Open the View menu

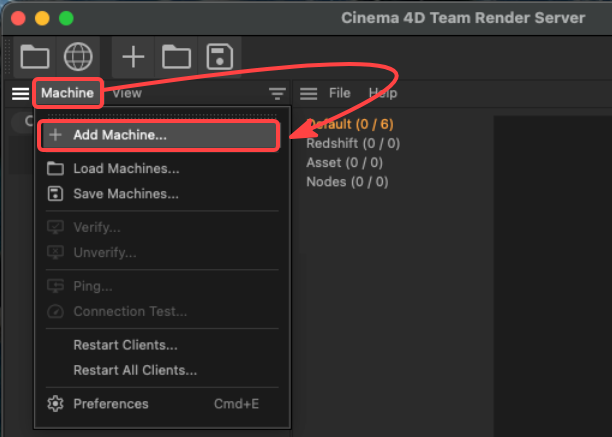(x=127, y=93)
